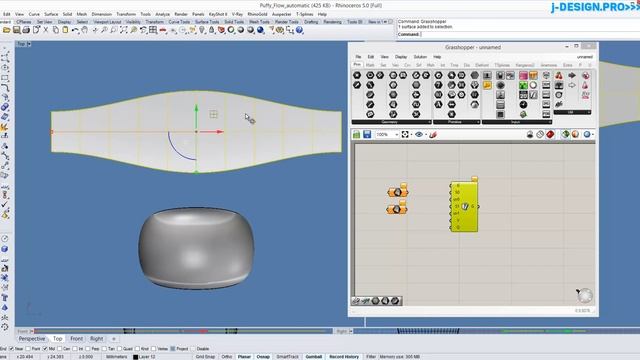Open dropdown arrow beside Grasshopper blue sphere
This screenshot has height=360, width=640.
tap(592, 134)
